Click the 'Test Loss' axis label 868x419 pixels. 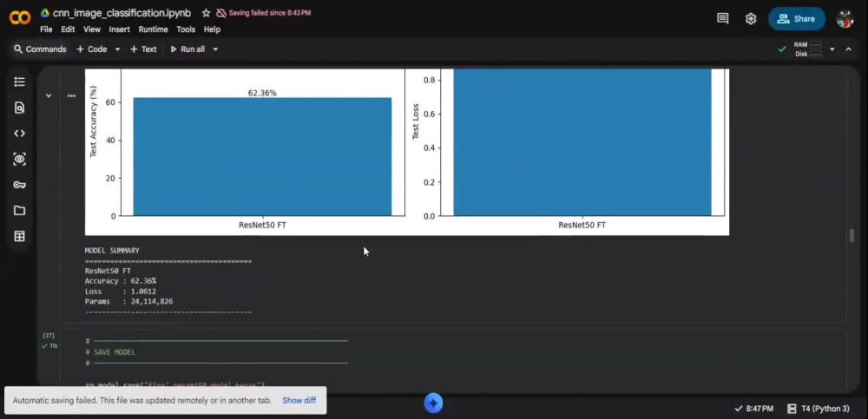415,121
